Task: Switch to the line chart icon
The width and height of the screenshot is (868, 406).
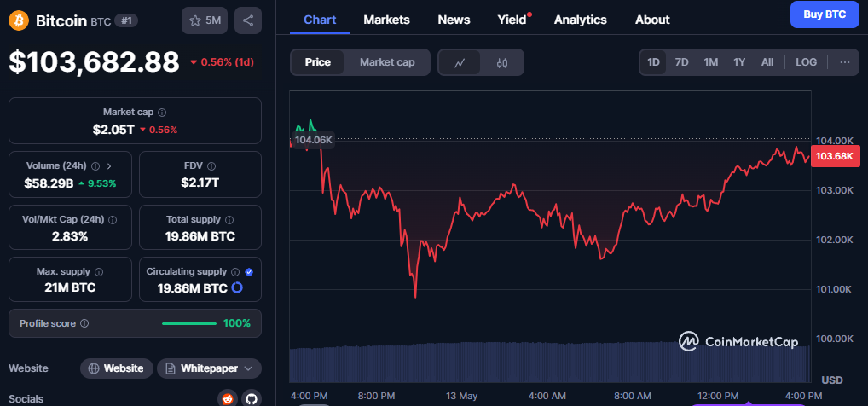Action: [x=460, y=62]
